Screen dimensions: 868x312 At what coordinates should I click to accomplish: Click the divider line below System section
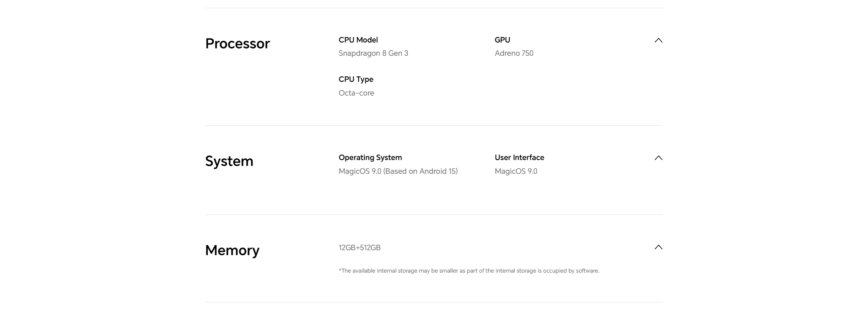point(434,215)
